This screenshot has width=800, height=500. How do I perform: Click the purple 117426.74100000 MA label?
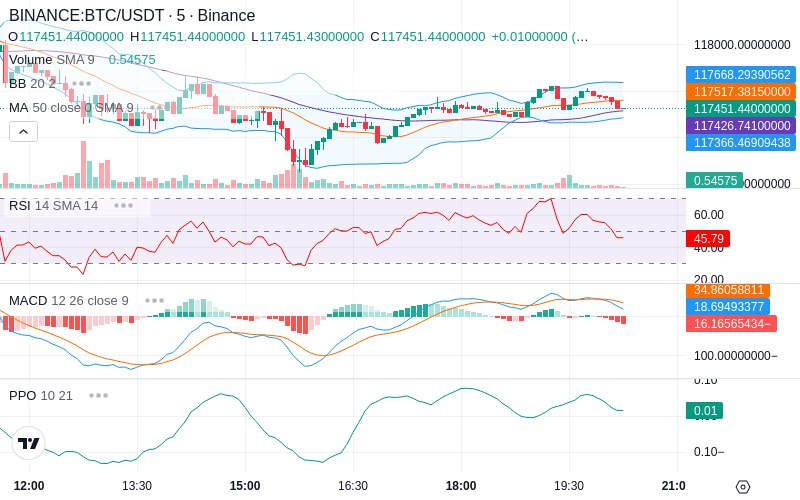pos(741,126)
